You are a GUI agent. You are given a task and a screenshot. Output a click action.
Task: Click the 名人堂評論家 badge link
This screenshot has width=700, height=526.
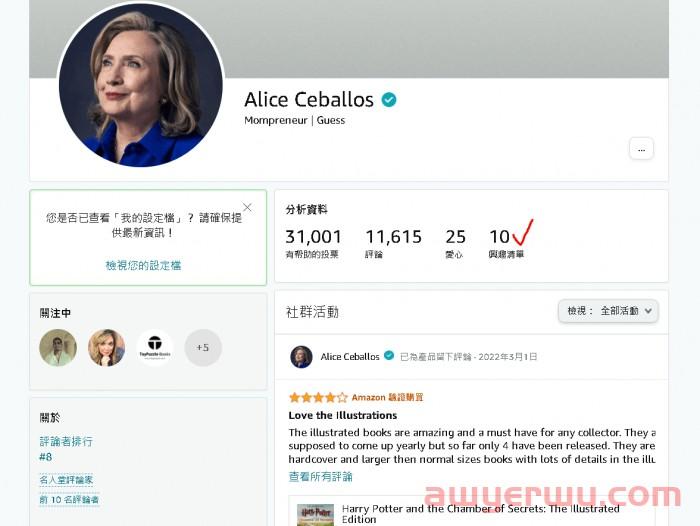coord(66,480)
